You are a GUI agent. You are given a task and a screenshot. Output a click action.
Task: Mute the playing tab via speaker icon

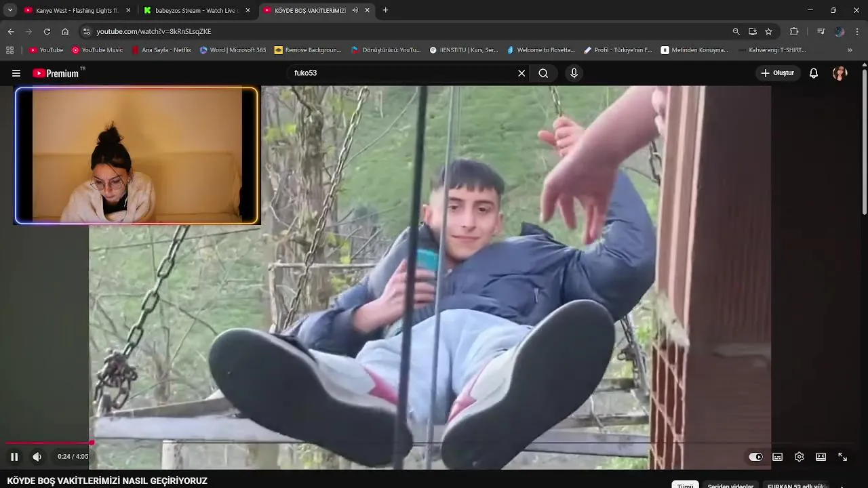pyautogui.click(x=355, y=10)
